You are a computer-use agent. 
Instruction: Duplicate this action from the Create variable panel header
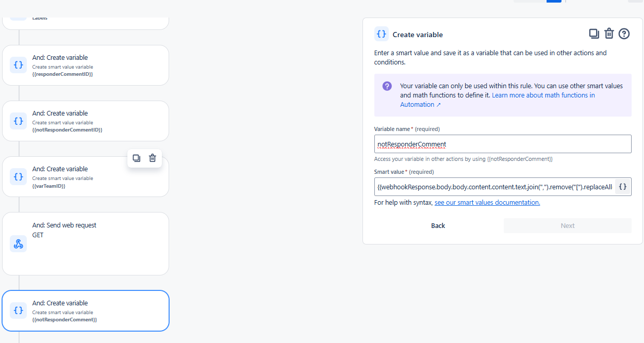[x=594, y=34]
